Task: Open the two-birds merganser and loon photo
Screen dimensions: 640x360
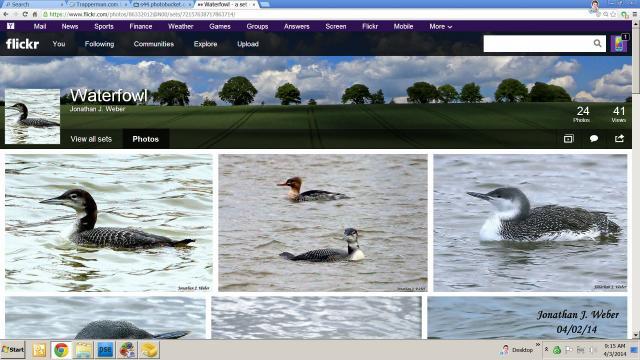Action: (x=323, y=223)
